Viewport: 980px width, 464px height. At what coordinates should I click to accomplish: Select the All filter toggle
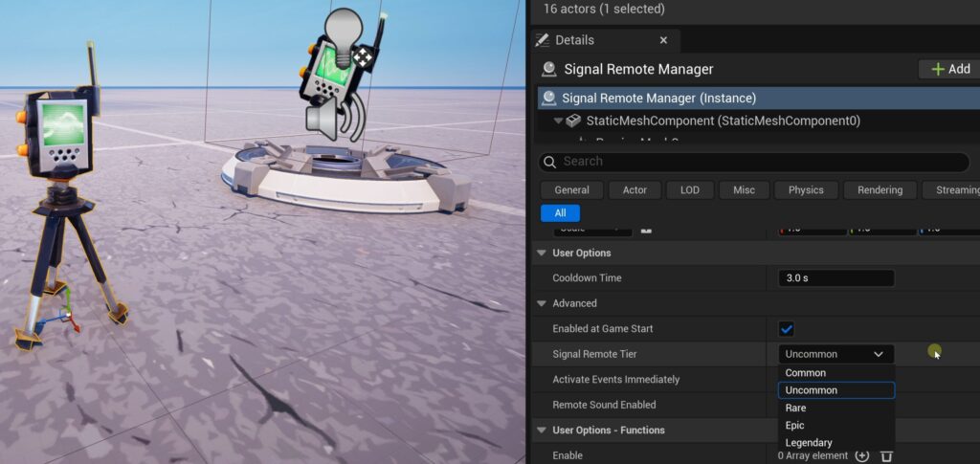pos(560,213)
